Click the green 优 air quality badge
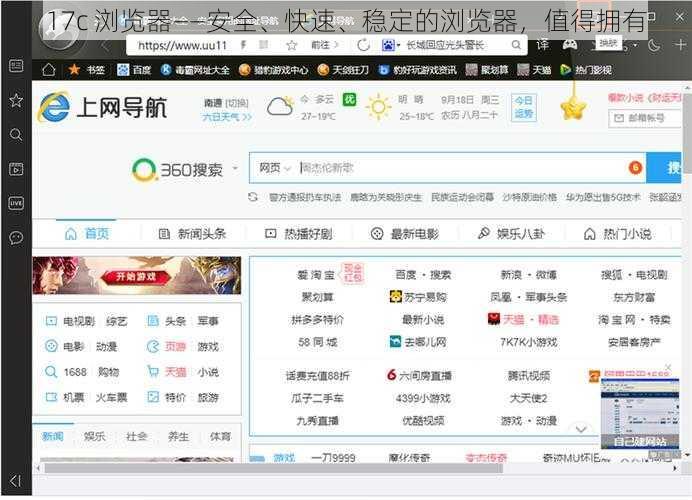The width and height of the screenshot is (692, 500). 350,100
